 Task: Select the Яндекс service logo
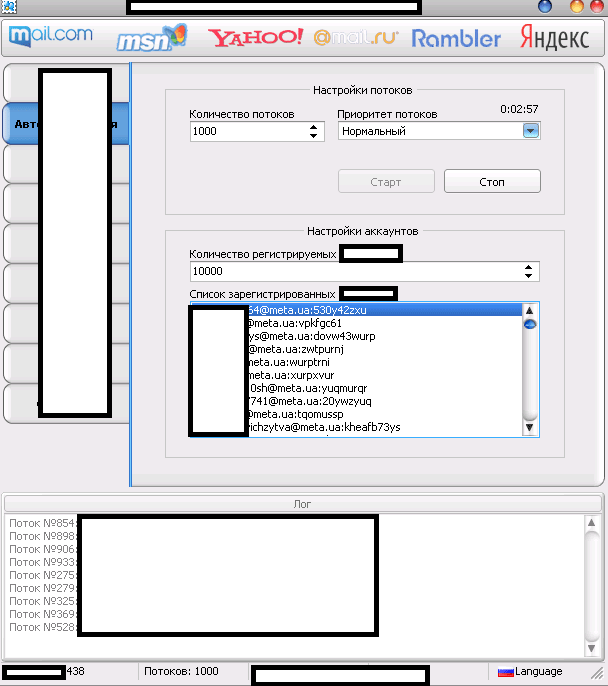[x=555, y=38]
